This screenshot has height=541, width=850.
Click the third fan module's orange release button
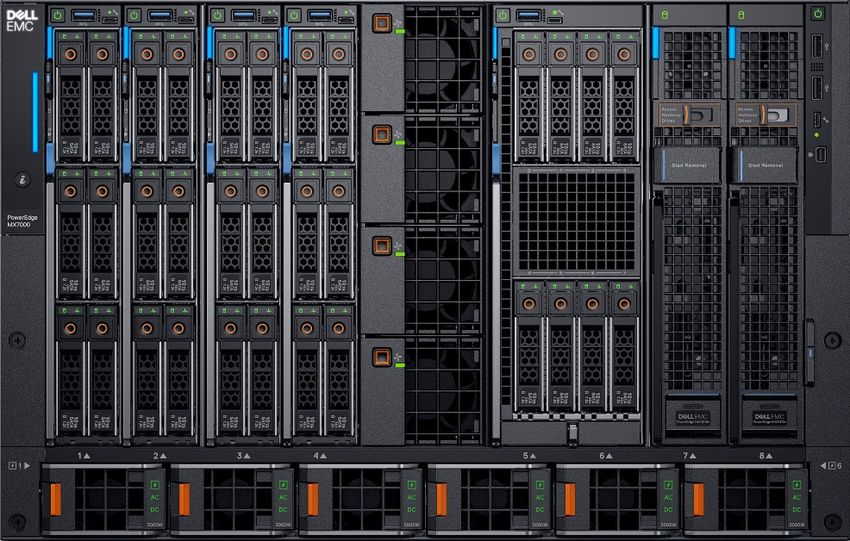coord(382,246)
